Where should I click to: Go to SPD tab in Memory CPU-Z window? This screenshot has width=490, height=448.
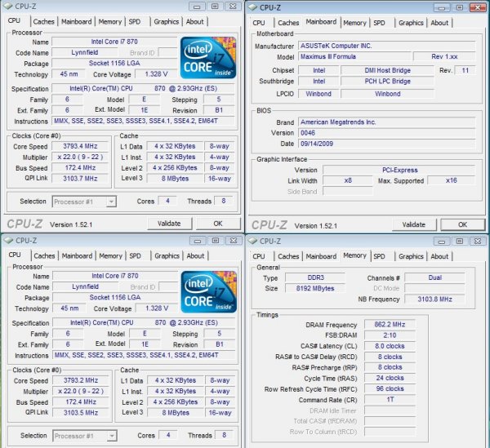pyautogui.click(x=379, y=256)
